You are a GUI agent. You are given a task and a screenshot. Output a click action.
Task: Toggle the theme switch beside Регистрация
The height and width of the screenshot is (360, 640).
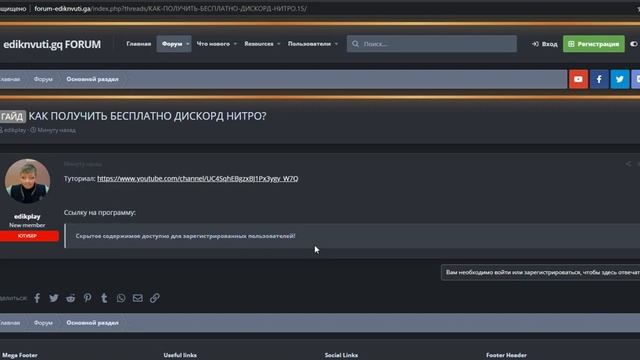pos(634,44)
